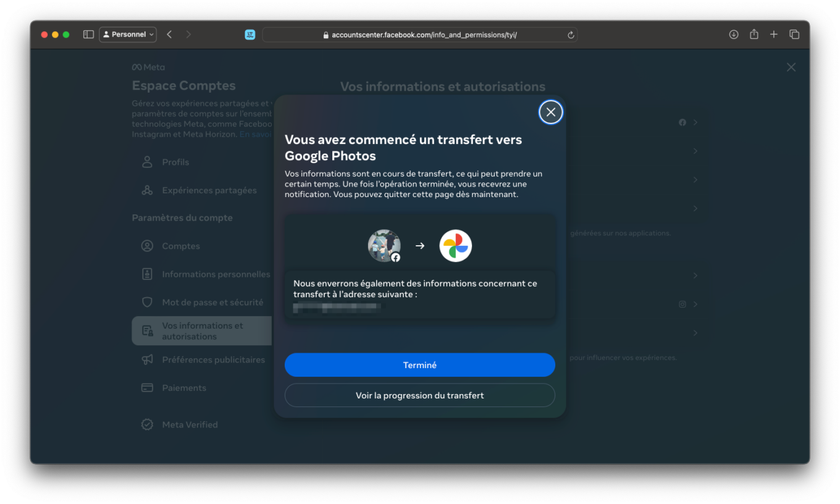
Task: Show the tab overview icon
Action: pos(794,35)
